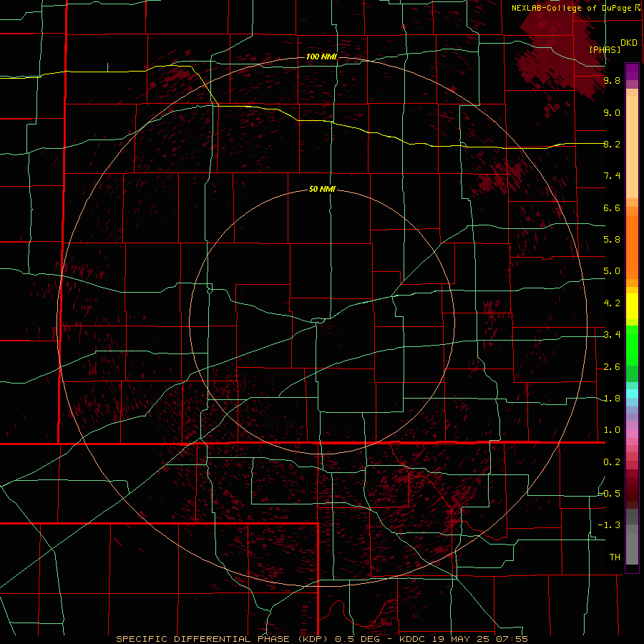Image resolution: width=644 pixels, height=644 pixels.
Task: Click the 7.4 value on the color scale
Action: pyautogui.click(x=612, y=176)
